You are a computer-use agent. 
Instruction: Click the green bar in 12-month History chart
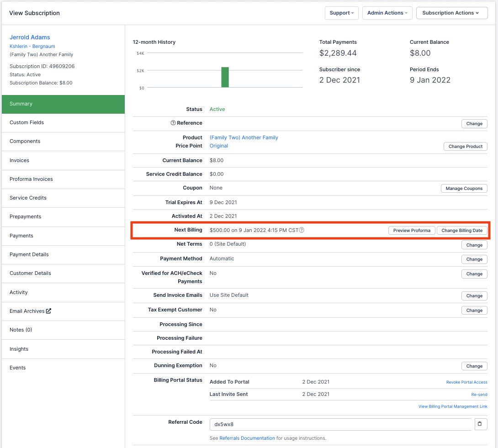point(225,77)
